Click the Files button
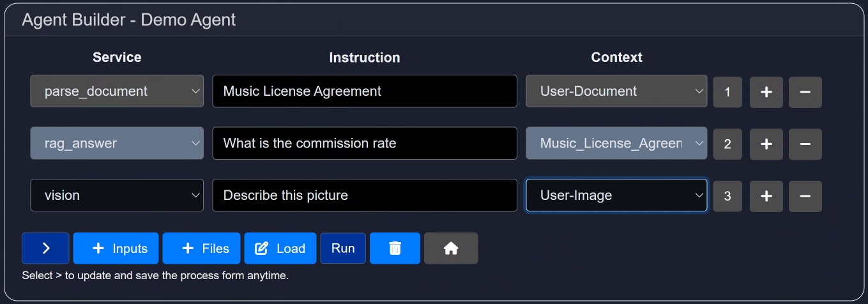 click(x=201, y=248)
